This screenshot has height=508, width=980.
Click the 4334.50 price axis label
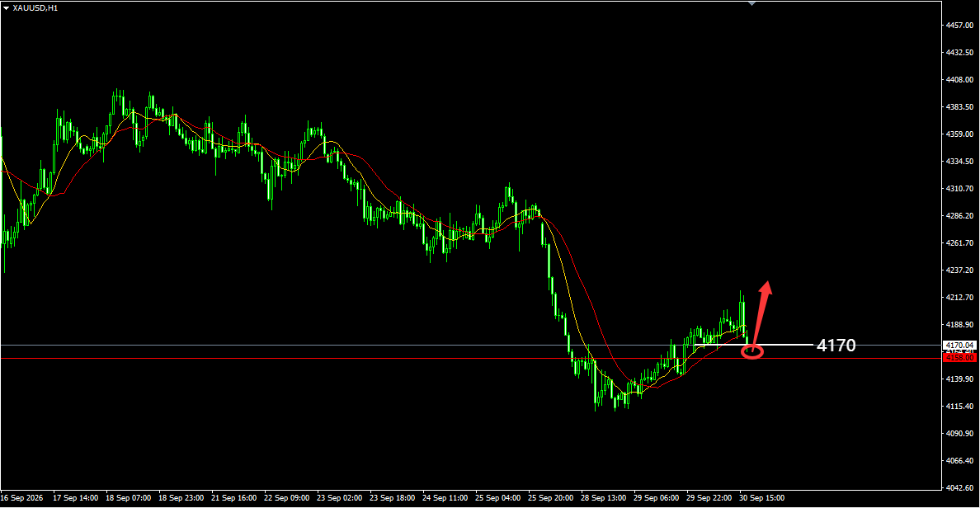click(x=959, y=161)
